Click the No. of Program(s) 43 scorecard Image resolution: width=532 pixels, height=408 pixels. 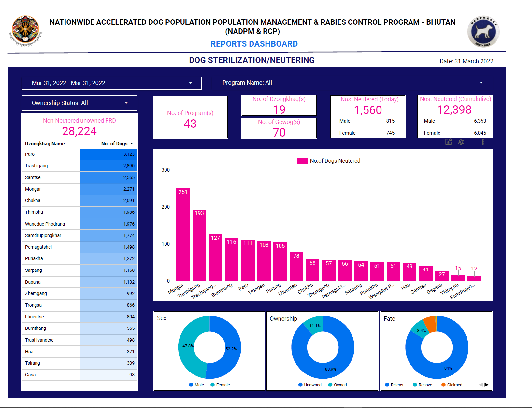[x=190, y=117]
